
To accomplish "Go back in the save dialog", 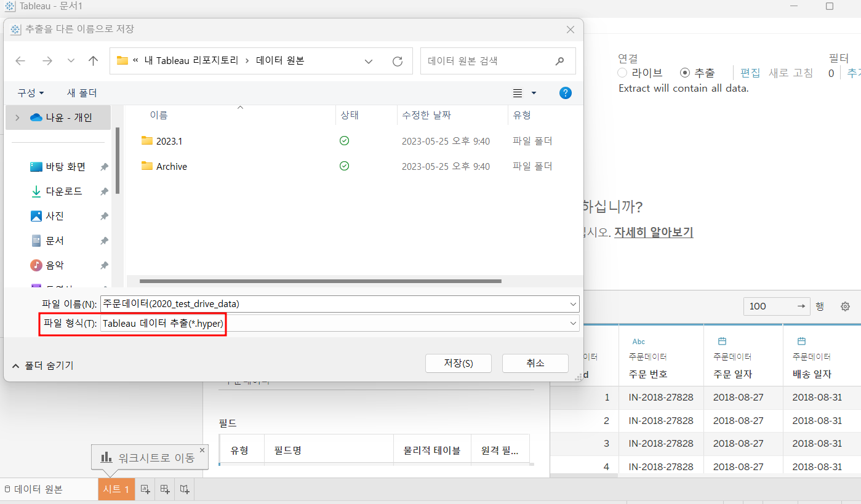I will tap(20, 61).
